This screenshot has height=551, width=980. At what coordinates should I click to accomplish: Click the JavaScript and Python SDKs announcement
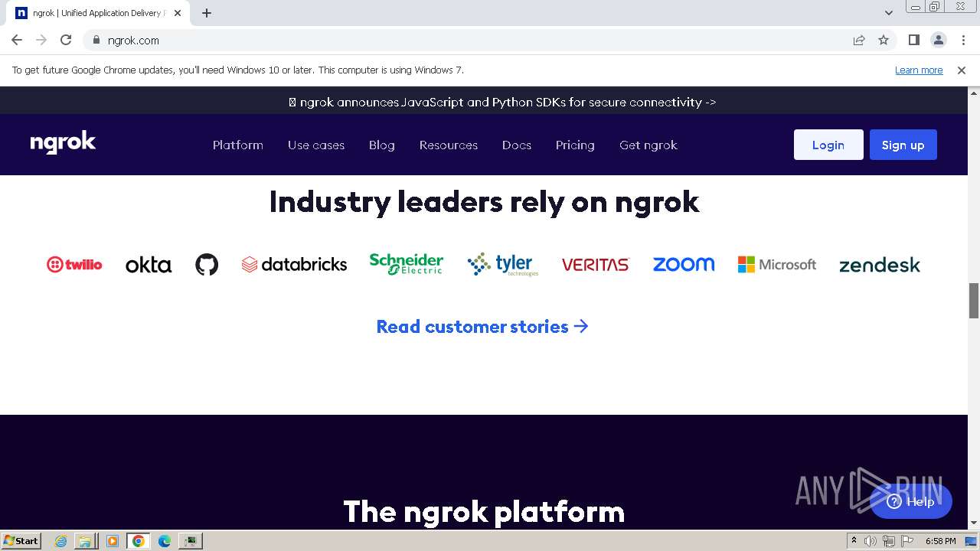point(502,102)
